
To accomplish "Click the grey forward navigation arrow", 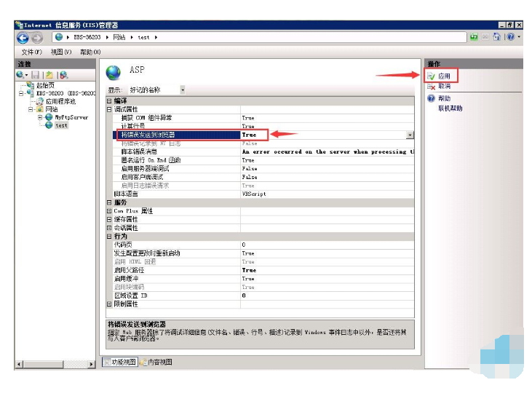I will click(37, 38).
